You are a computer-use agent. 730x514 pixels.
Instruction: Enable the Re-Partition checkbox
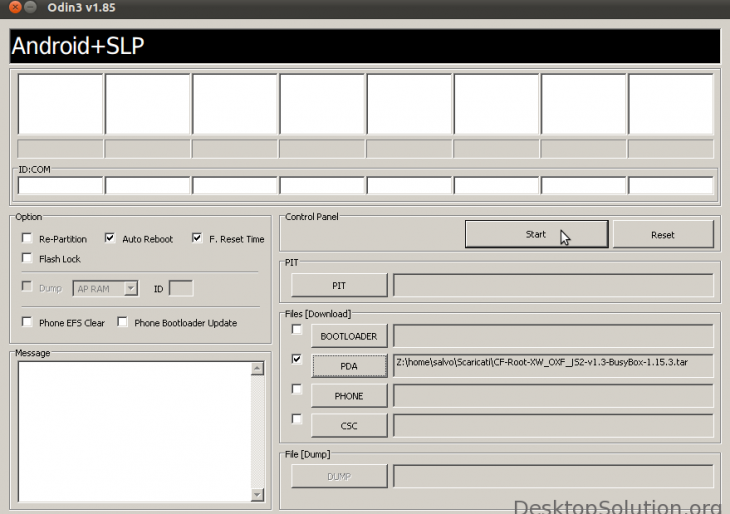27,239
